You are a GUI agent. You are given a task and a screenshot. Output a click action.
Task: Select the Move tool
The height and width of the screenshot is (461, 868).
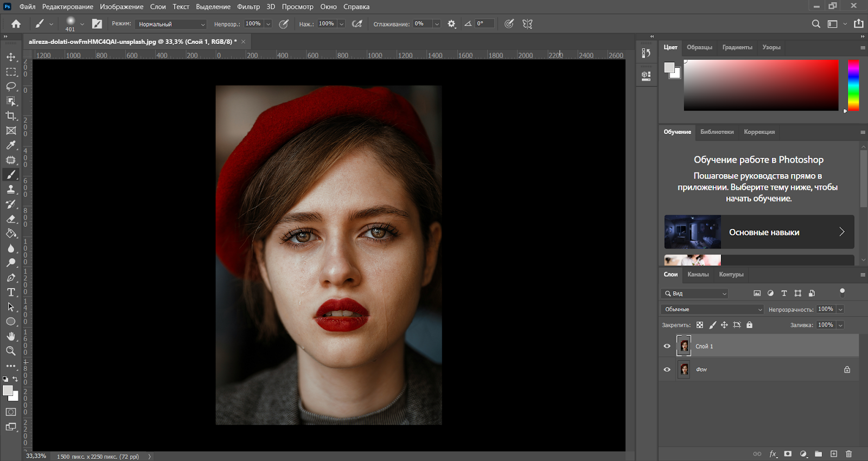click(x=11, y=57)
